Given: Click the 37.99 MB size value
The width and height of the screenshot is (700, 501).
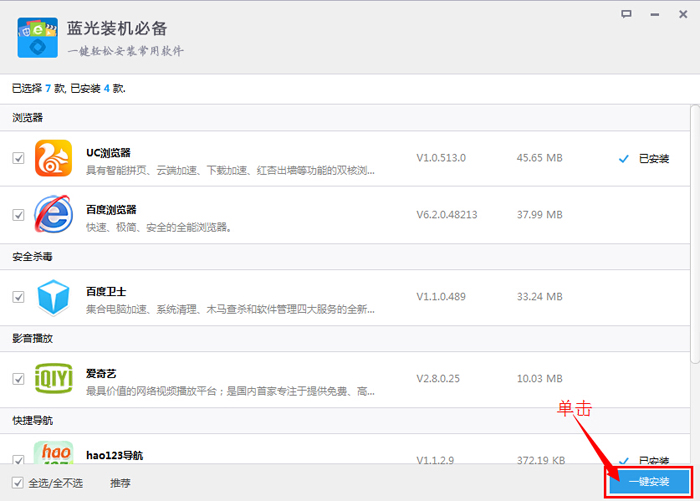Looking at the screenshot, I should tap(540, 215).
